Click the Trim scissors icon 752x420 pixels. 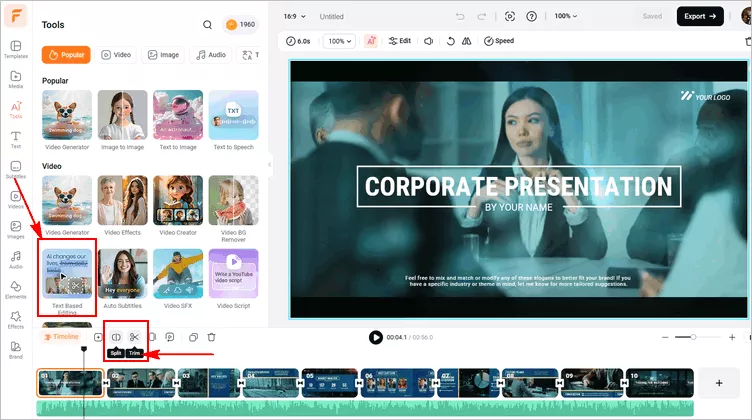tap(134, 337)
